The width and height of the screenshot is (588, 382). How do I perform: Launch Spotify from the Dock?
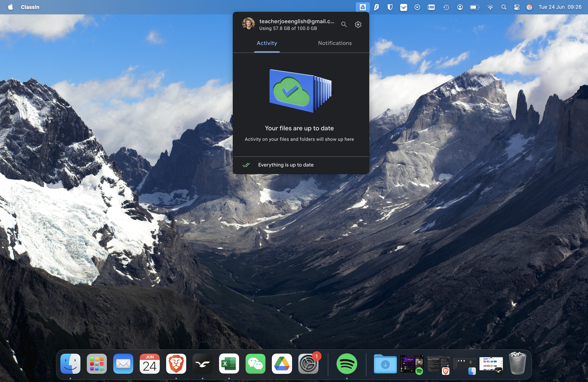click(347, 364)
